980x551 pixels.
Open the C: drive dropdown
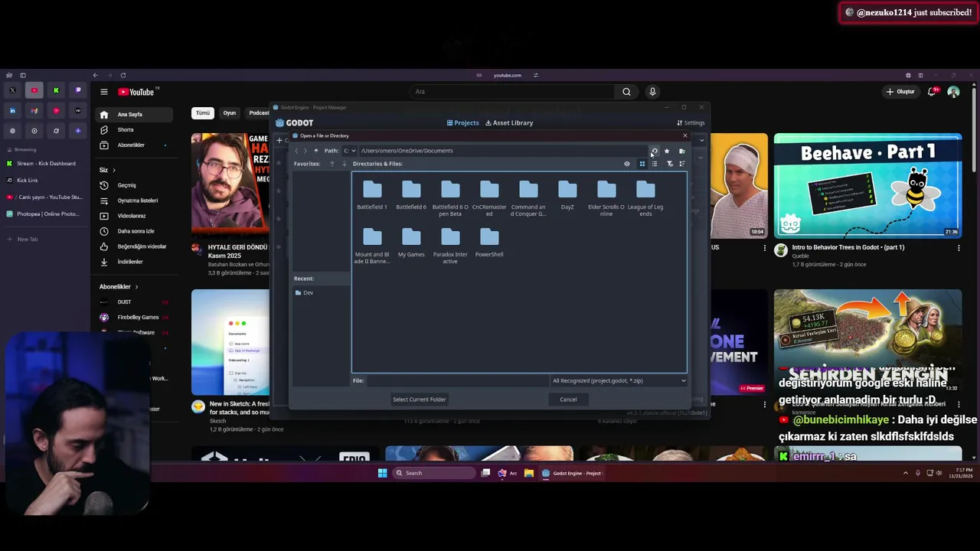pyautogui.click(x=350, y=151)
